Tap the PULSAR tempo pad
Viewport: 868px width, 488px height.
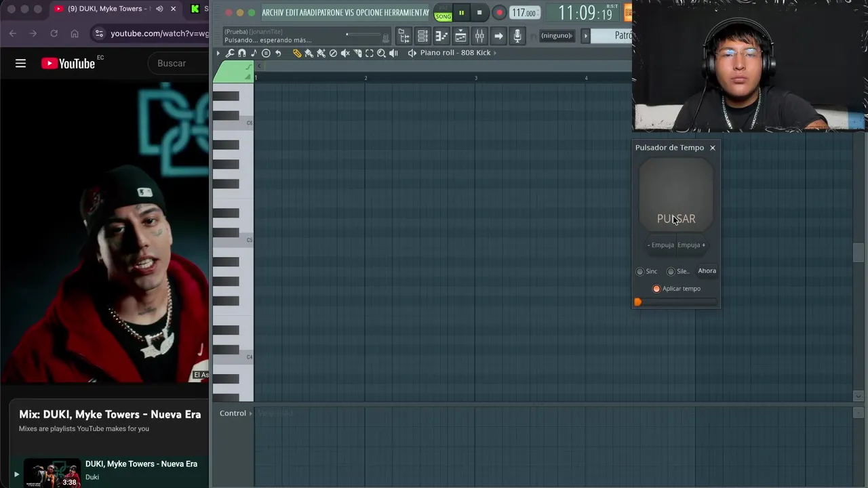(676, 196)
